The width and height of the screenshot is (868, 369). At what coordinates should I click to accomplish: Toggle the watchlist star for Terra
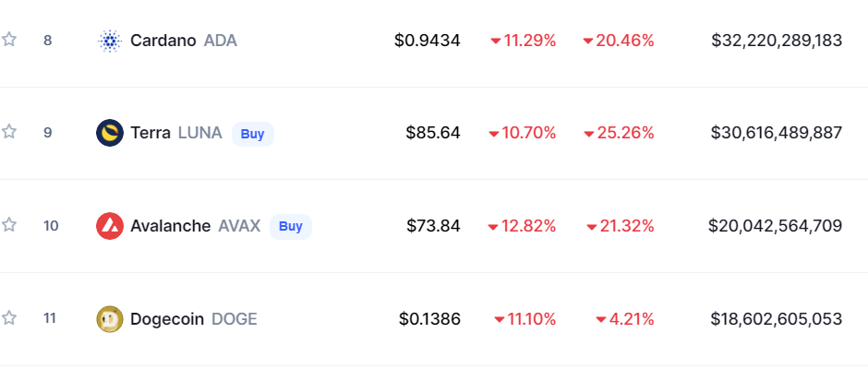tap(8, 132)
